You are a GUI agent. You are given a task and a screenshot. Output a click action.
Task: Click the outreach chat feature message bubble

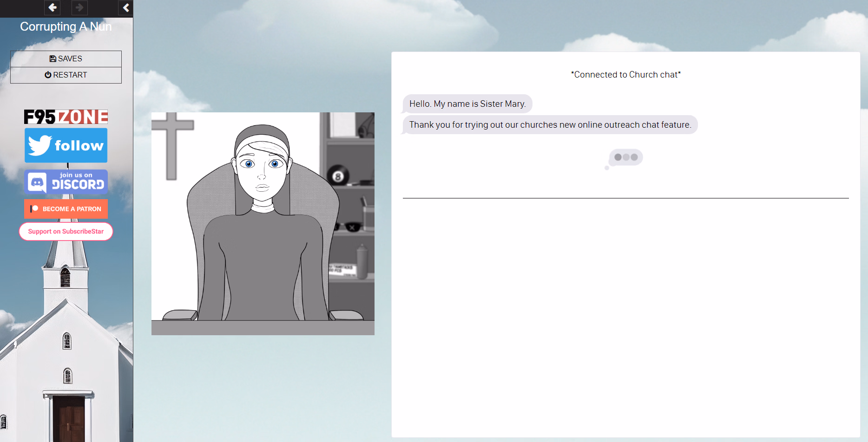coord(550,124)
